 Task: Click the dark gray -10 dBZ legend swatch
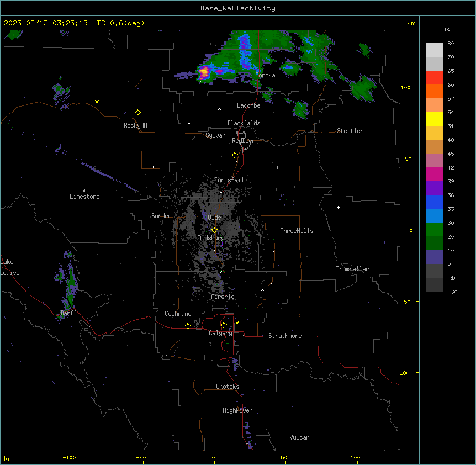coord(434,284)
